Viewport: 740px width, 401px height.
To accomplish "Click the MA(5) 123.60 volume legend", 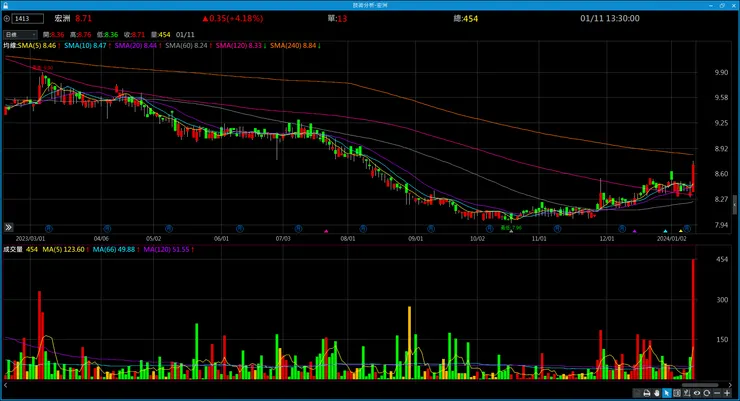I will pyautogui.click(x=64, y=250).
